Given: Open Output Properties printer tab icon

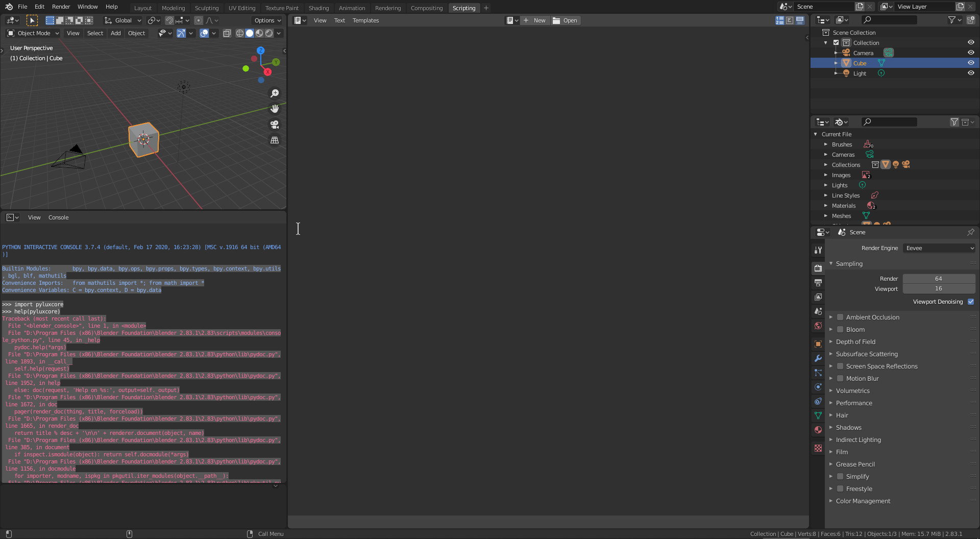Looking at the screenshot, I should [x=818, y=283].
